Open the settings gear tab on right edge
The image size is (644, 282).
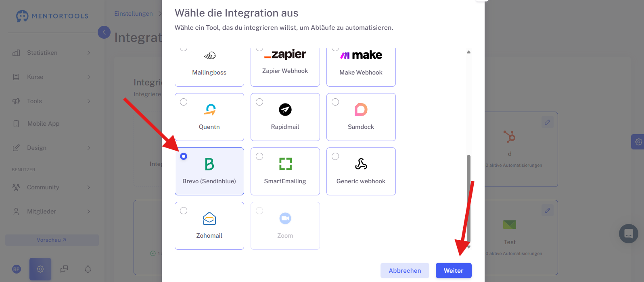638,142
